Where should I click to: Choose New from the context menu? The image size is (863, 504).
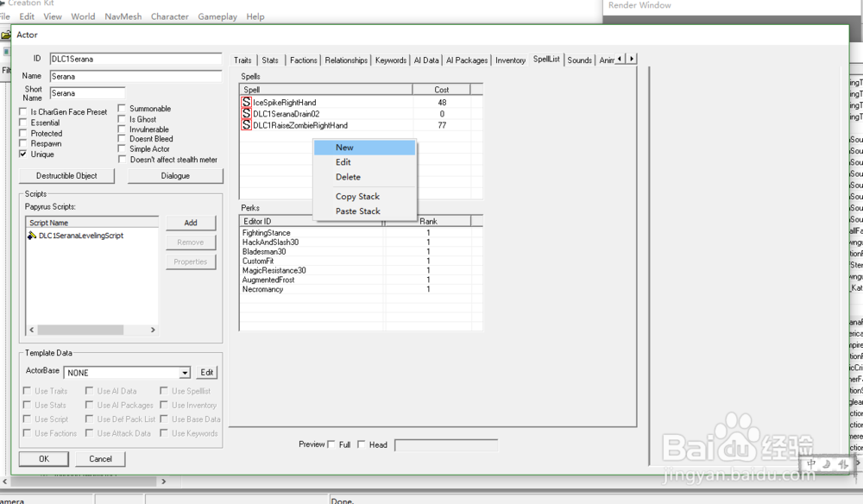[364, 148]
